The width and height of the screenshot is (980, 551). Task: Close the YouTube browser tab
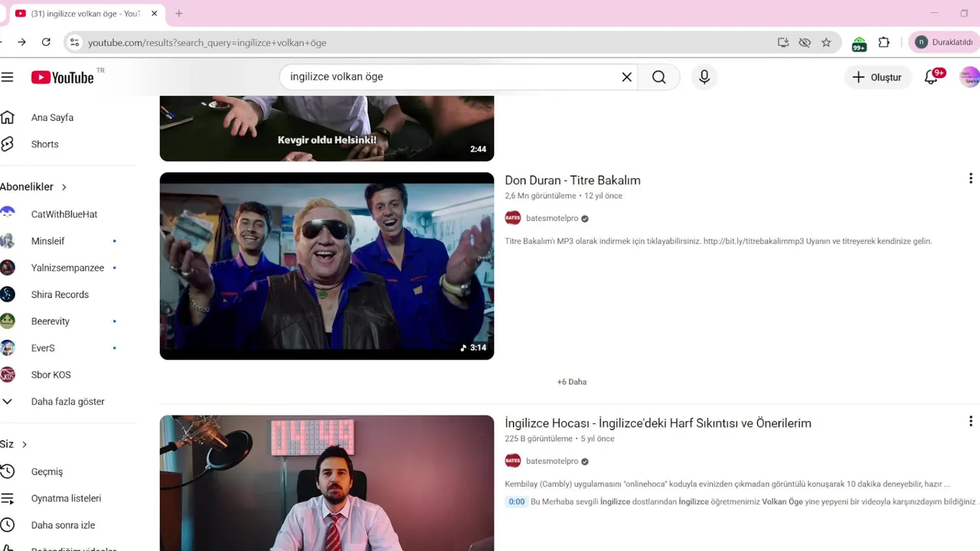click(x=154, y=14)
